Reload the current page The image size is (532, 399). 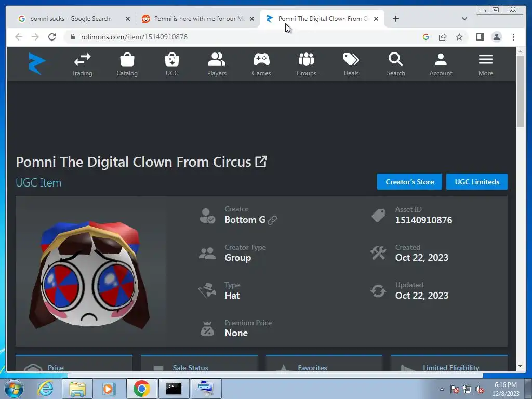52,37
